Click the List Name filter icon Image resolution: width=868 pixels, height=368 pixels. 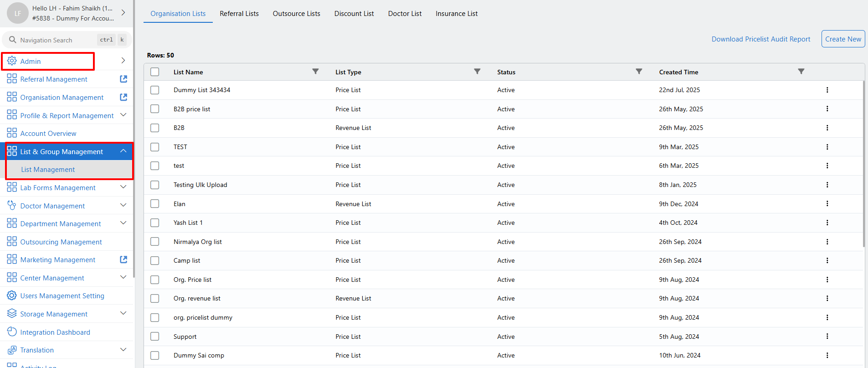pos(315,72)
